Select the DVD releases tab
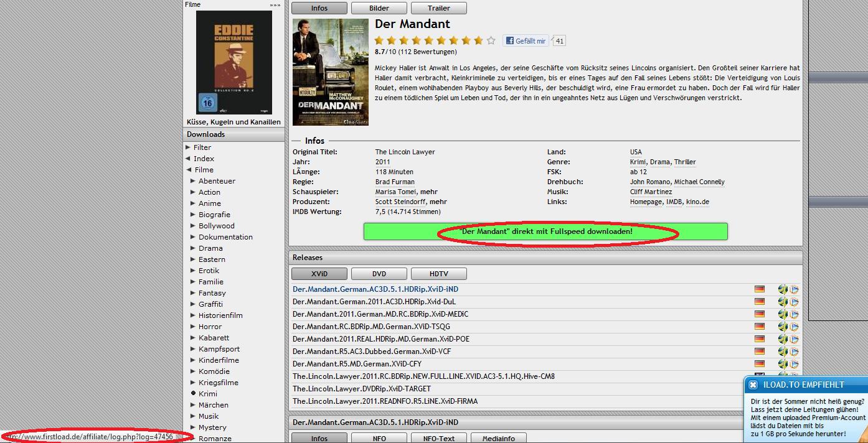 pyautogui.click(x=379, y=274)
